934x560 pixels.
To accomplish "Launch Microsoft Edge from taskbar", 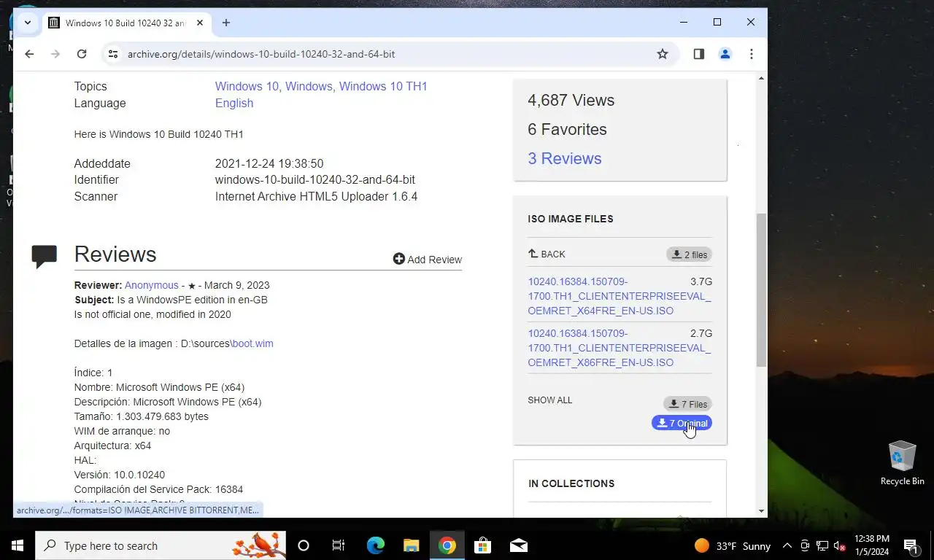I will (376, 545).
